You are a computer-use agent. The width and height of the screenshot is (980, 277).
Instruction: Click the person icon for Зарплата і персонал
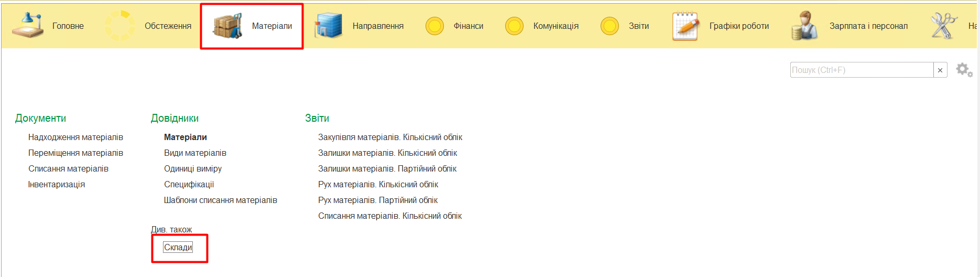(804, 26)
